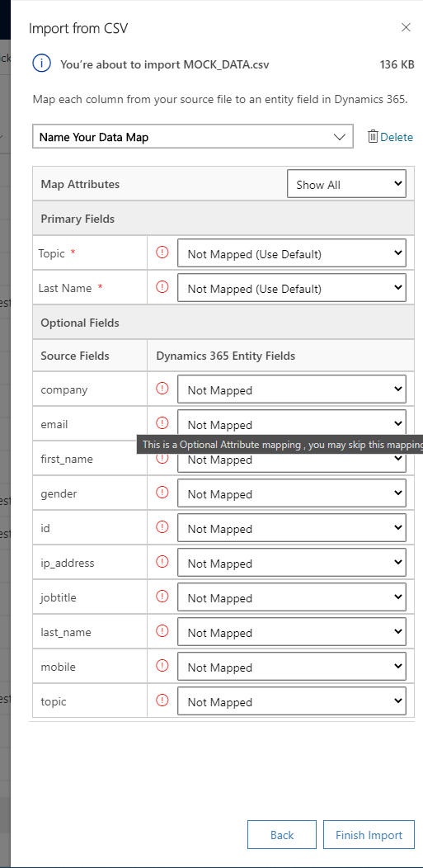Screen dimensions: 423x868
Task: Click the last_name source field name
Action: coord(66,632)
